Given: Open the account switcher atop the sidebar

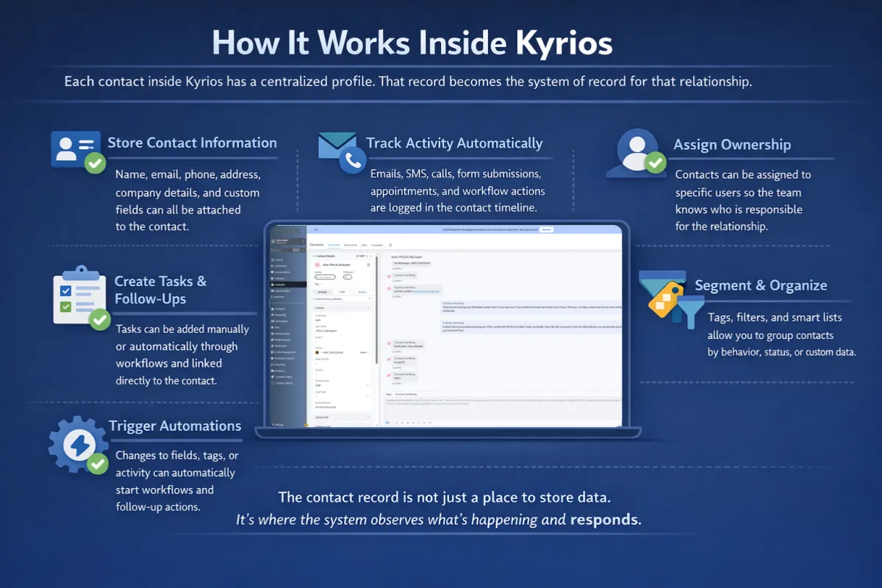Looking at the screenshot, I should 287,241.
